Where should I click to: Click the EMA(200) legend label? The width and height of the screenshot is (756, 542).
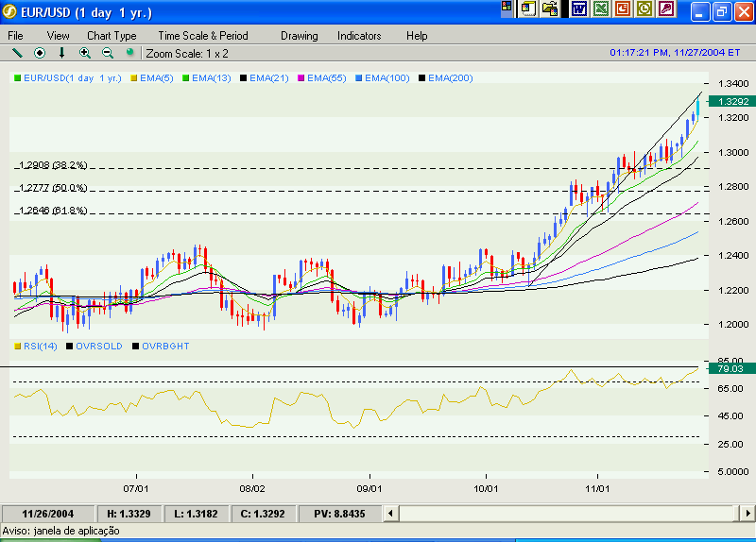tap(450, 77)
